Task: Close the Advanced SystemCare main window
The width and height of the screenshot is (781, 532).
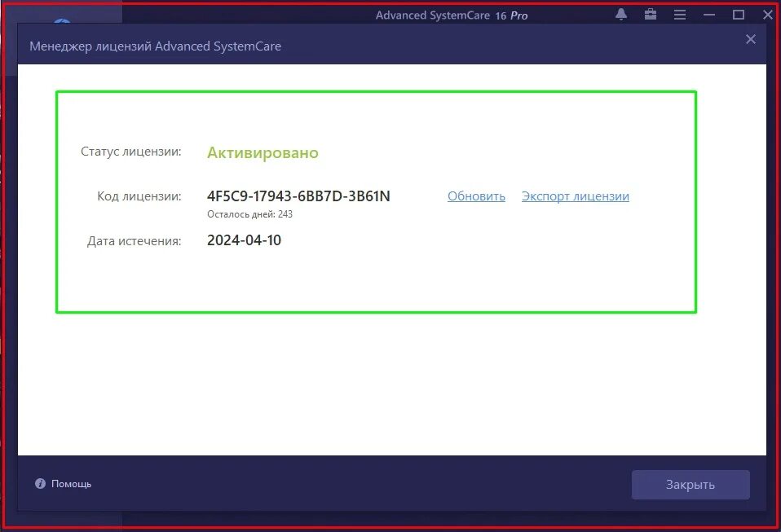Action: [x=768, y=15]
